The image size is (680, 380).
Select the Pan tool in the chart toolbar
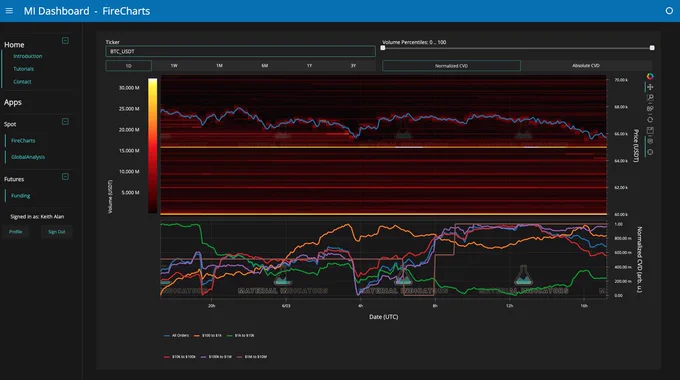pos(650,87)
